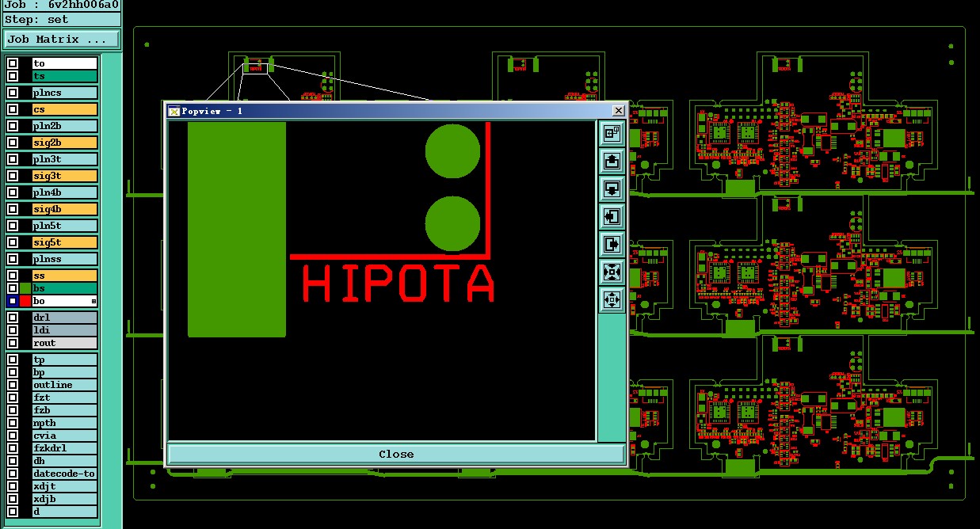The width and height of the screenshot is (980, 529).
Task: Toggle the bo layer's checked box
Action: (13, 301)
